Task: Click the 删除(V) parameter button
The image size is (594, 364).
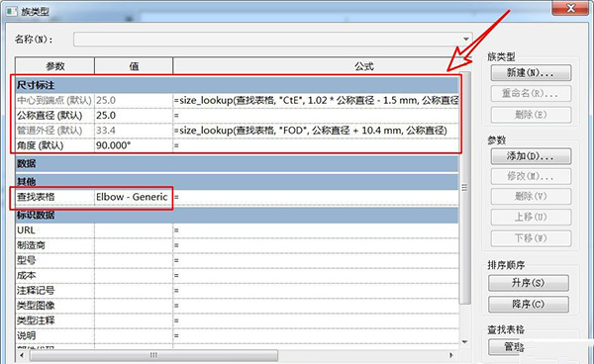Action: coord(531,197)
